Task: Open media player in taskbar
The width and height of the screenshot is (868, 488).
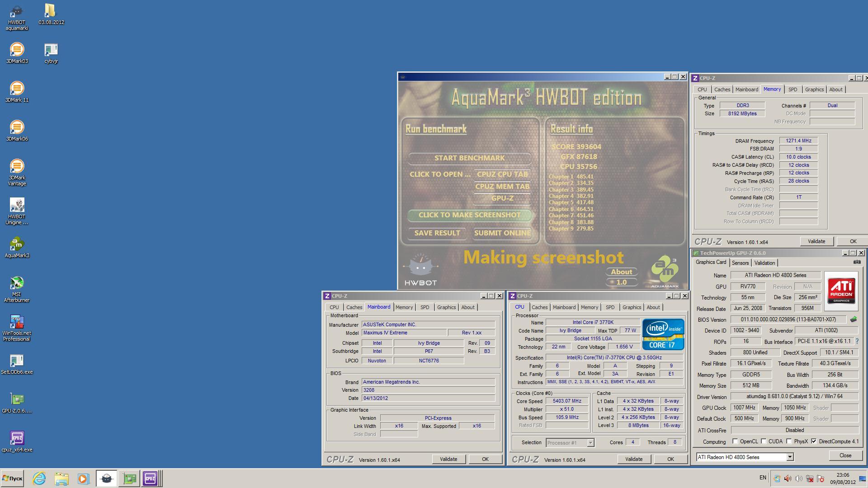Action: 83,478
